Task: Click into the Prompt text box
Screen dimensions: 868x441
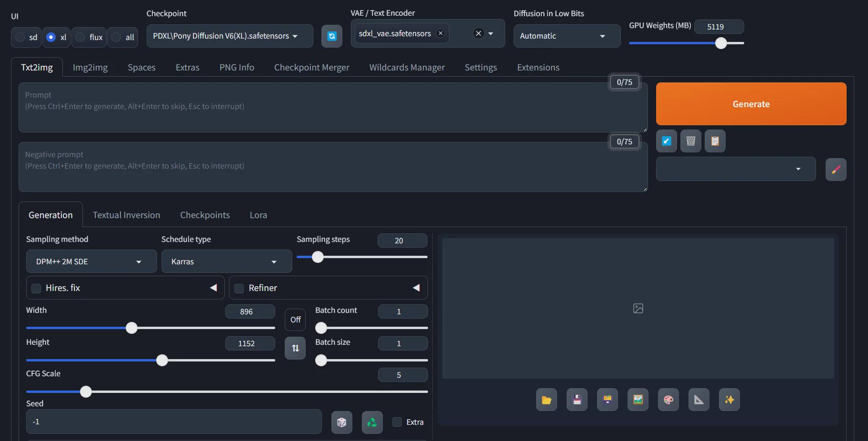Action: [x=333, y=107]
